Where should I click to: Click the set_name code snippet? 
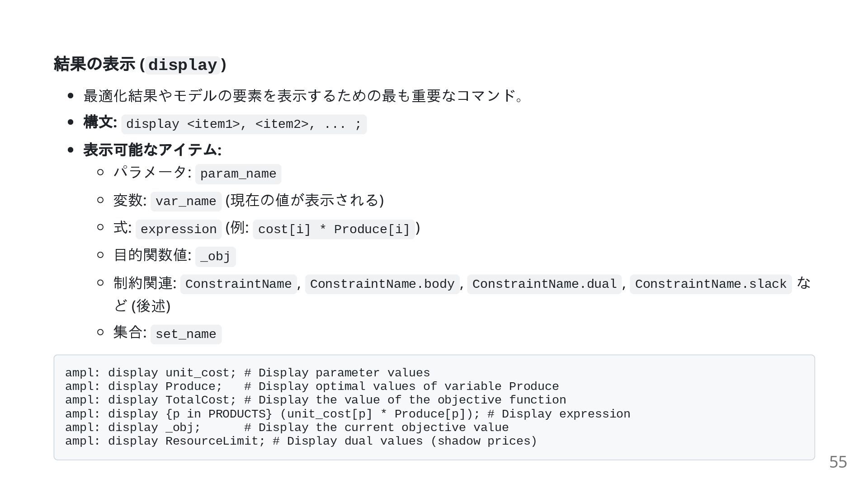(186, 334)
